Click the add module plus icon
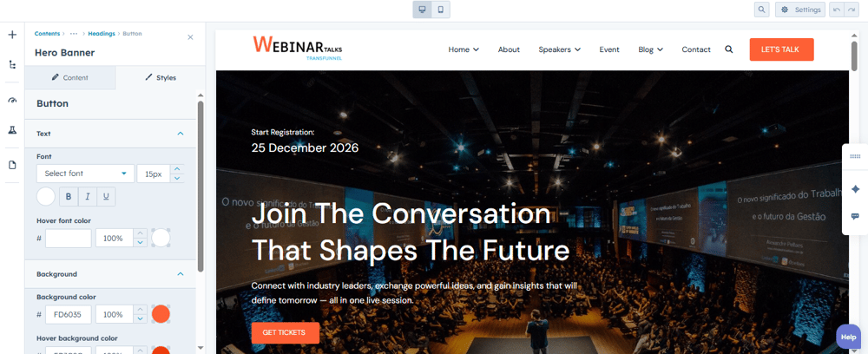This screenshot has width=868, height=354. 12,35
